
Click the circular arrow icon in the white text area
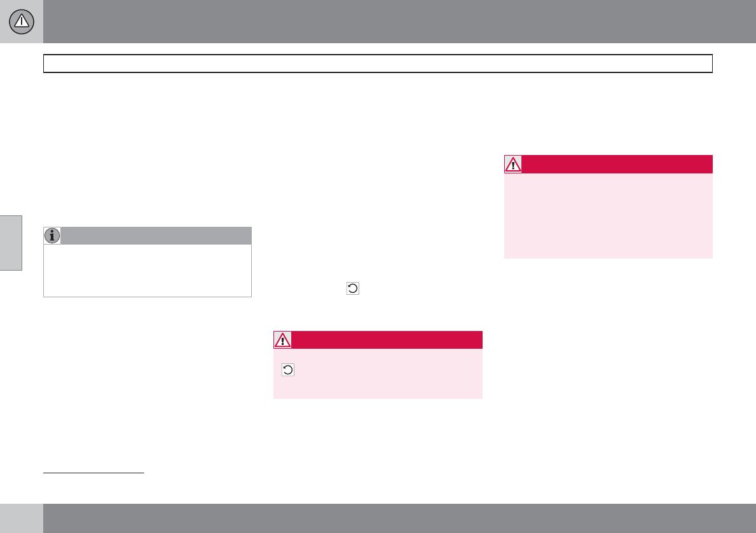(352, 288)
